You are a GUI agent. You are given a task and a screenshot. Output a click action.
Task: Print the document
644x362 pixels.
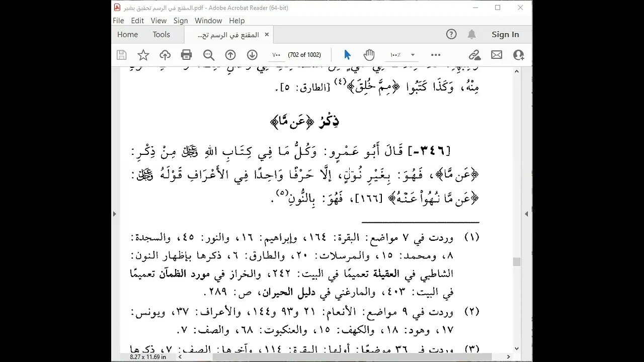[187, 55]
